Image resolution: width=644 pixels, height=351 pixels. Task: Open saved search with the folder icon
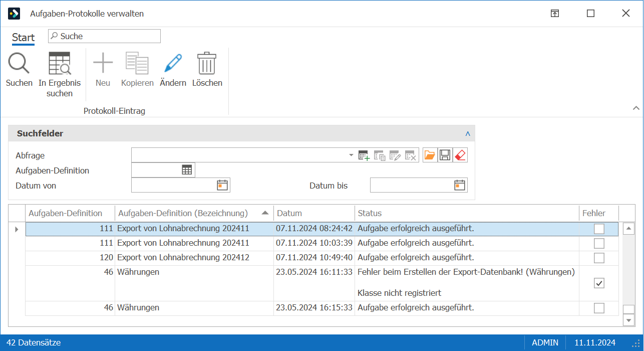tap(430, 155)
